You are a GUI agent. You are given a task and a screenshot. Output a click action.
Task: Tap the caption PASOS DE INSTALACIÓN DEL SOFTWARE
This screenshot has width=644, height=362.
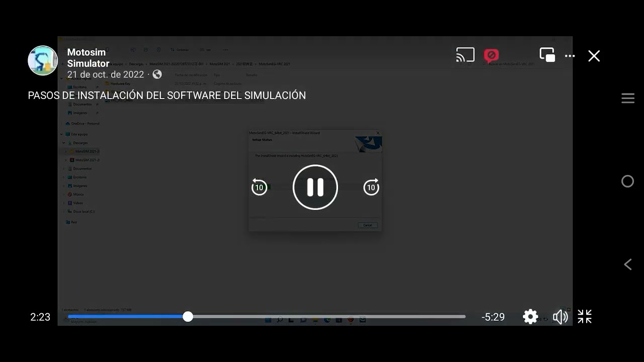pos(167,96)
